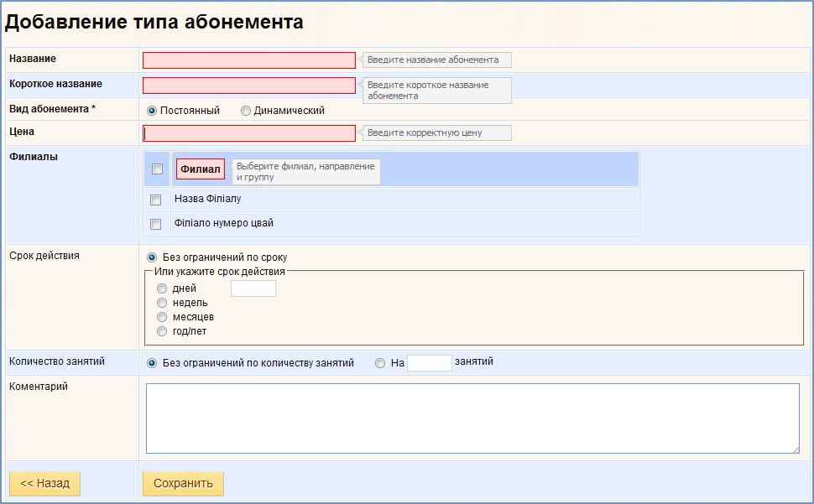Viewport: 814px width, 504px height.
Task: Select the Динамический radio option
Action: point(246,111)
